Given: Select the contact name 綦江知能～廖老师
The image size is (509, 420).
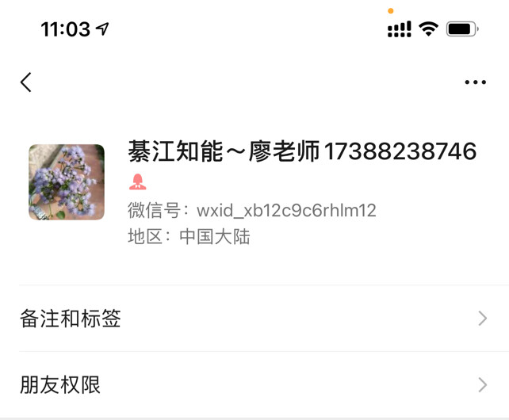Looking at the screenshot, I should pyautogui.click(x=224, y=151).
